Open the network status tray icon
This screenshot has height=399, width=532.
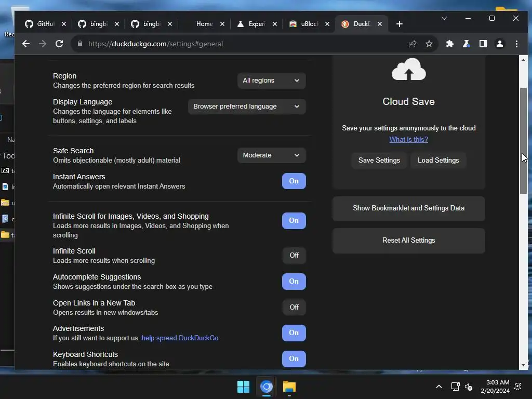pos(455,387)
